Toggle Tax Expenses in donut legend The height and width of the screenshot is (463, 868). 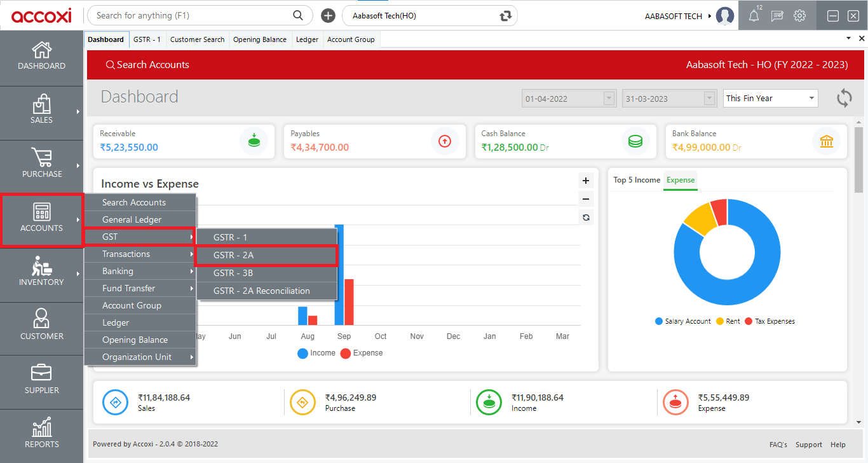point(770,321)
